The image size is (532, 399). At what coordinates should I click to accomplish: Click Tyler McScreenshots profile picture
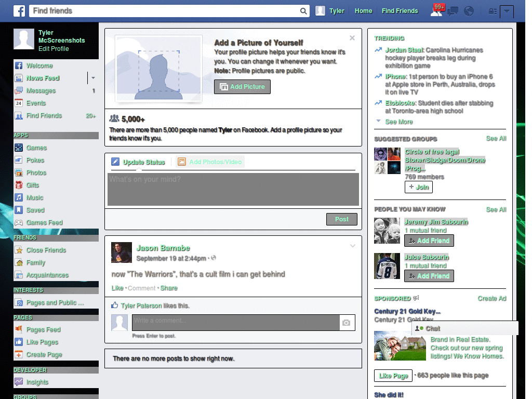point(24,39)
